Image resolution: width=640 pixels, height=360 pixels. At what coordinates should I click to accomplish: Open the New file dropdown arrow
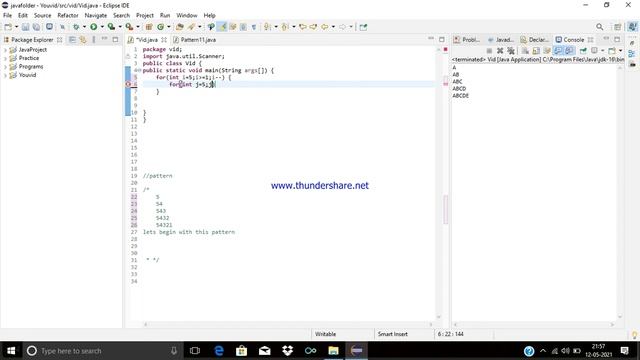coord(17,27)
